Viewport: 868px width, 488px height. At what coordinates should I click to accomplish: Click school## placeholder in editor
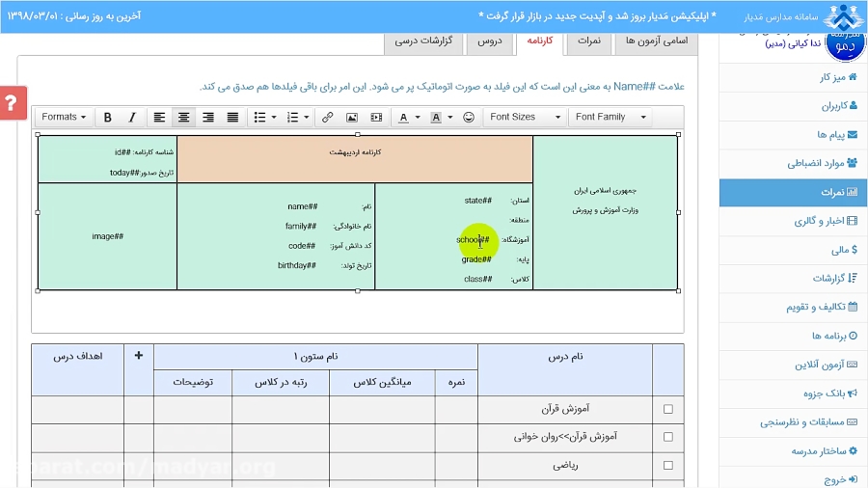473,239
